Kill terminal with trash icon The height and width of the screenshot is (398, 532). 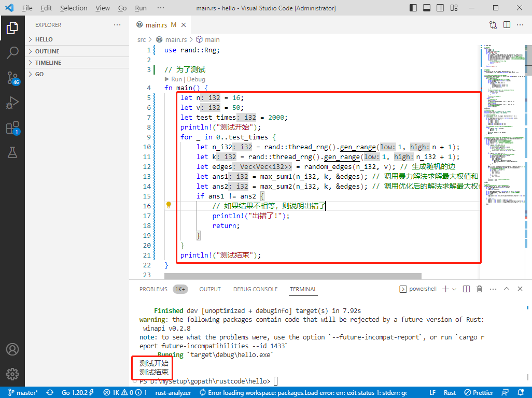479,289
